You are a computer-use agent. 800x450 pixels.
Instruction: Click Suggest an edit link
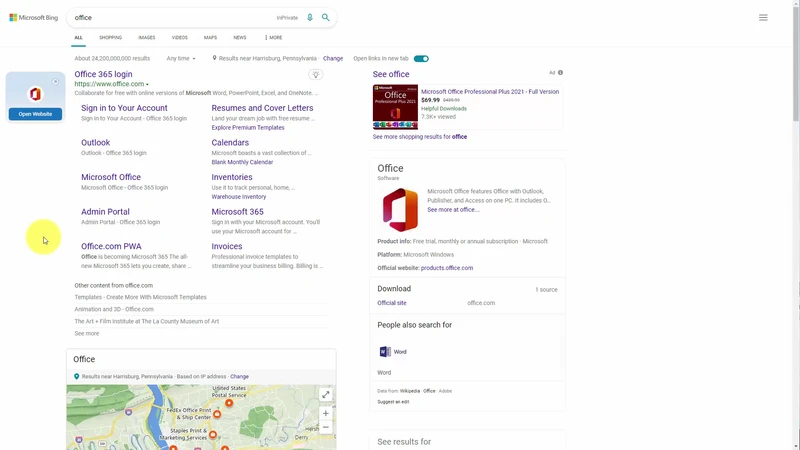tap(393, 402)
